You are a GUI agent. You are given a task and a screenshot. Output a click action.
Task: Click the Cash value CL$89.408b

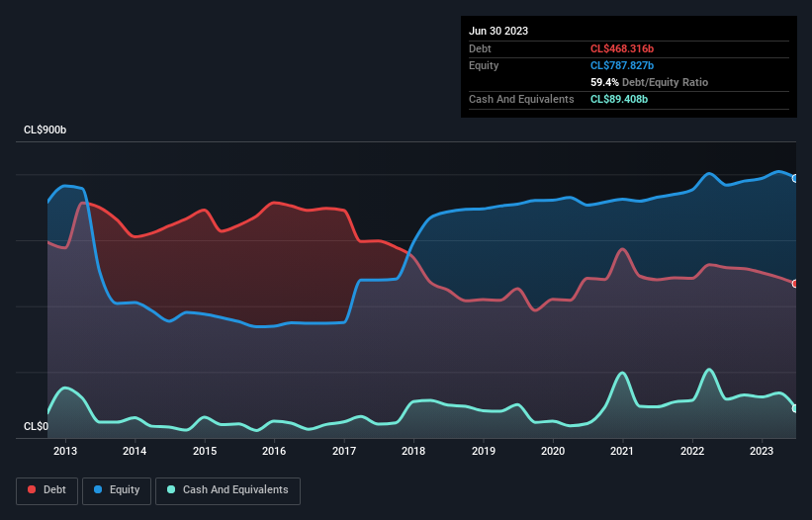tap(619, 99)
